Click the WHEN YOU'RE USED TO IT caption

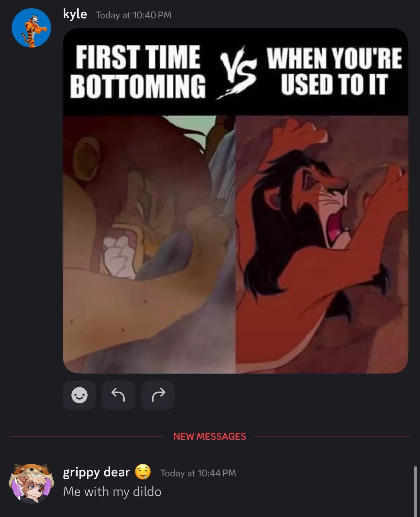click(334, 71)
